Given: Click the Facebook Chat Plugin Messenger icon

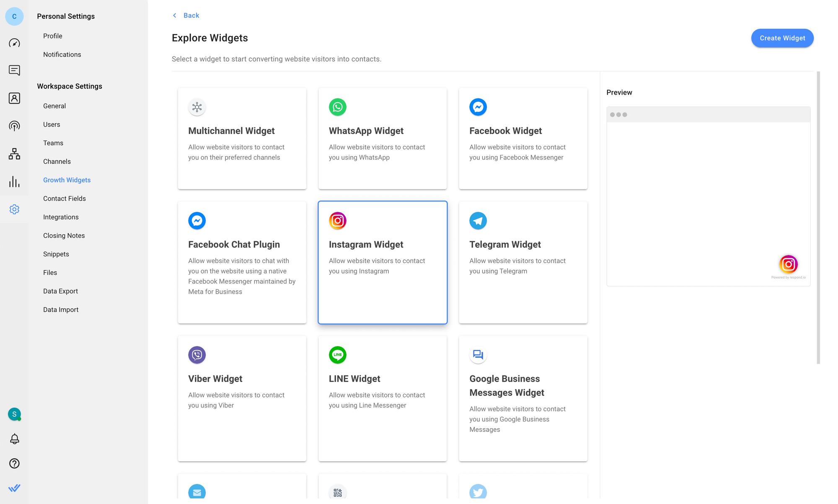Looking at the screenshot, I should [197, 221].
